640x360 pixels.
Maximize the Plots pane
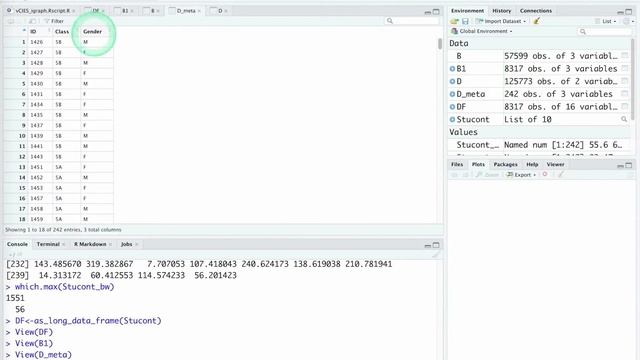629,165
